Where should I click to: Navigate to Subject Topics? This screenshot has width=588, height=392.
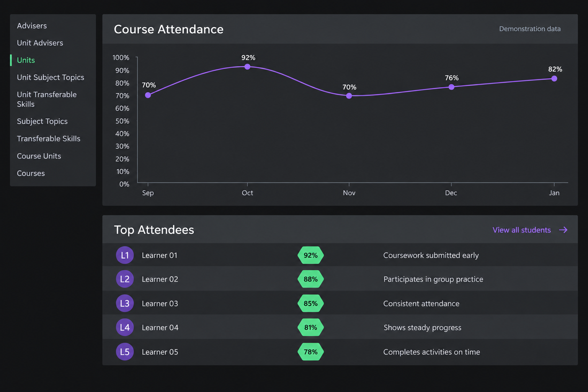[x=42, y=121]
